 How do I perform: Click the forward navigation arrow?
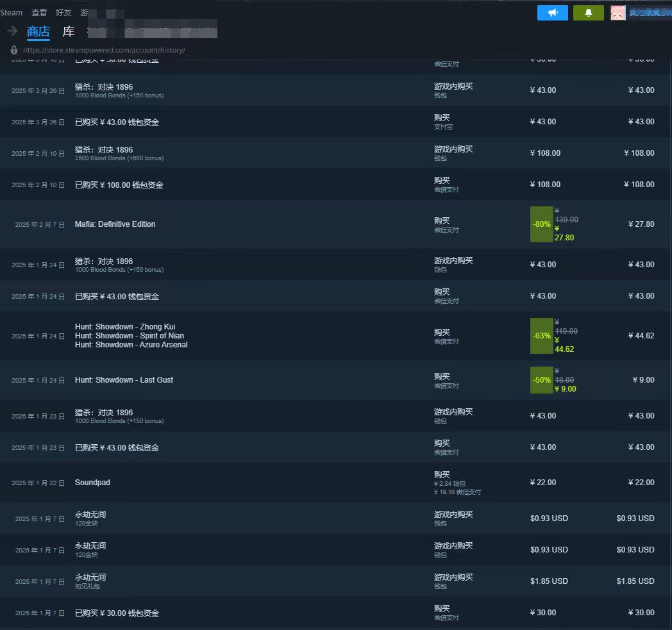coord(12,31)
